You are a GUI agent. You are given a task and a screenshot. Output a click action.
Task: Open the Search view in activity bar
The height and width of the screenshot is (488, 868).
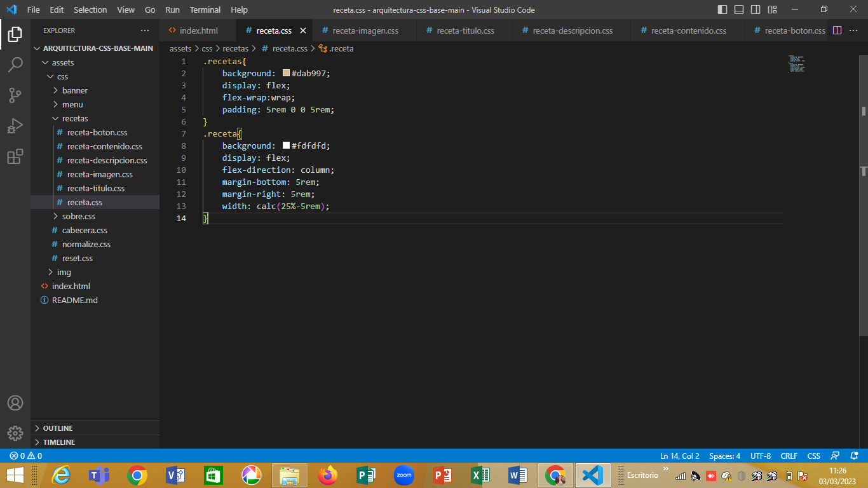click(x=15, y=65)
